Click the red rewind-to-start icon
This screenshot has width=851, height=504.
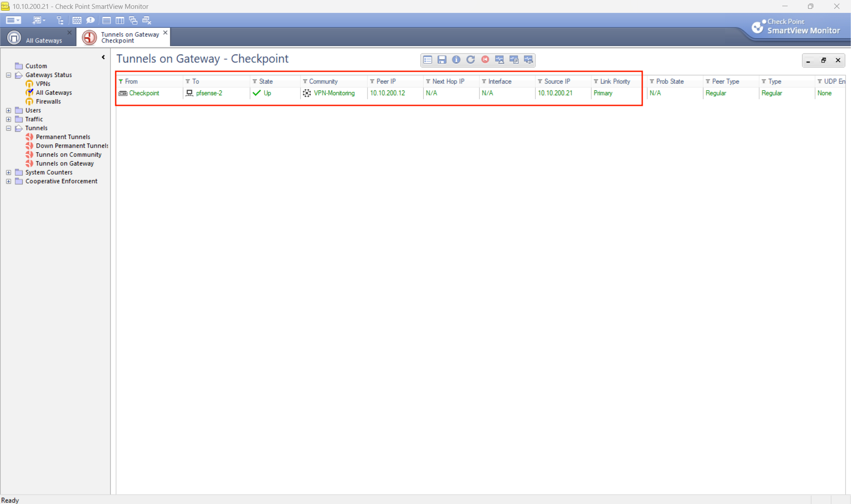pos(485,60)
